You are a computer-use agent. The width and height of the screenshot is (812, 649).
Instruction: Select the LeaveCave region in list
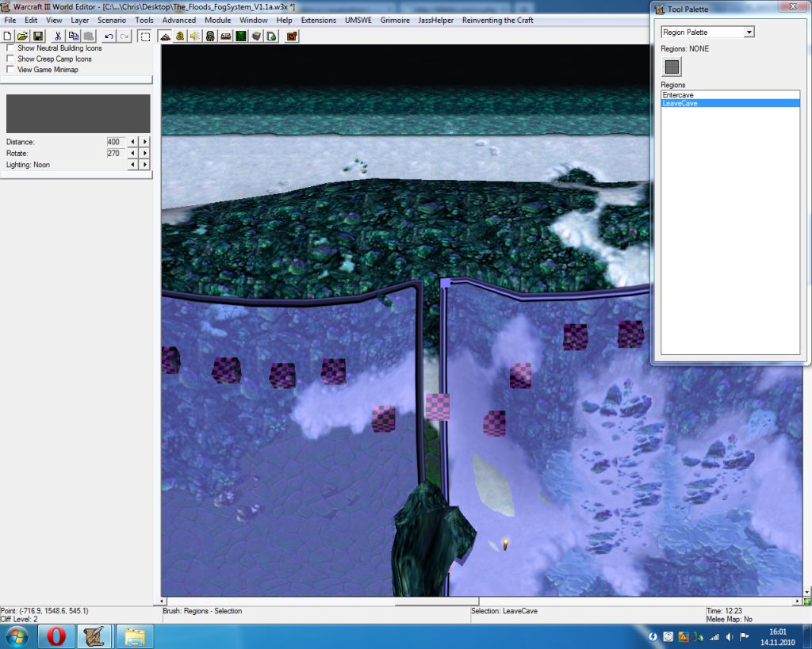(x=730, y=104)
